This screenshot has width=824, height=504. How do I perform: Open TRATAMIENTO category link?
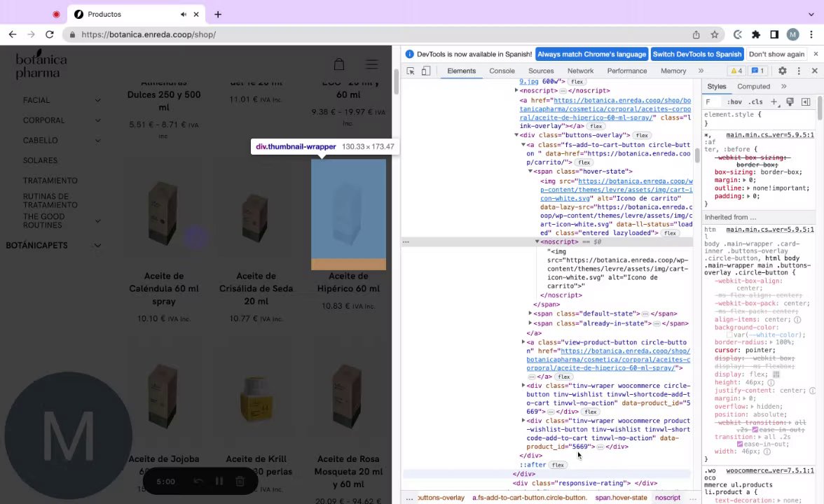50,181
